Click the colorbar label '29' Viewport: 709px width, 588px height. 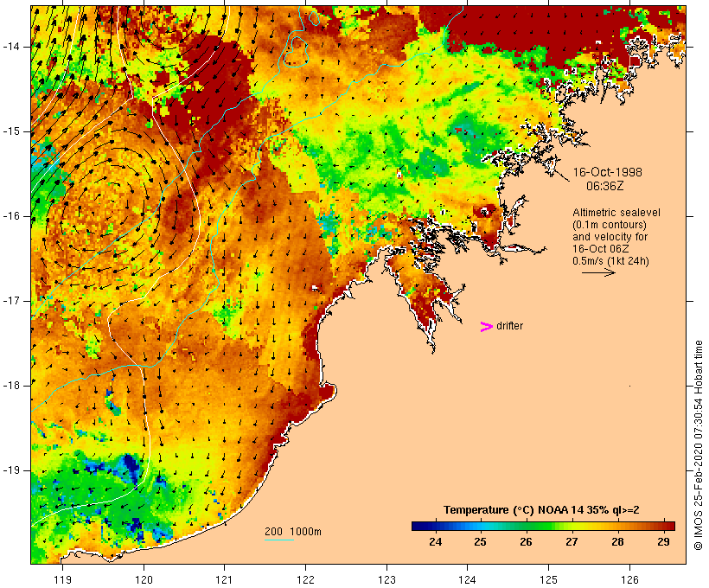tap(663, 542)
